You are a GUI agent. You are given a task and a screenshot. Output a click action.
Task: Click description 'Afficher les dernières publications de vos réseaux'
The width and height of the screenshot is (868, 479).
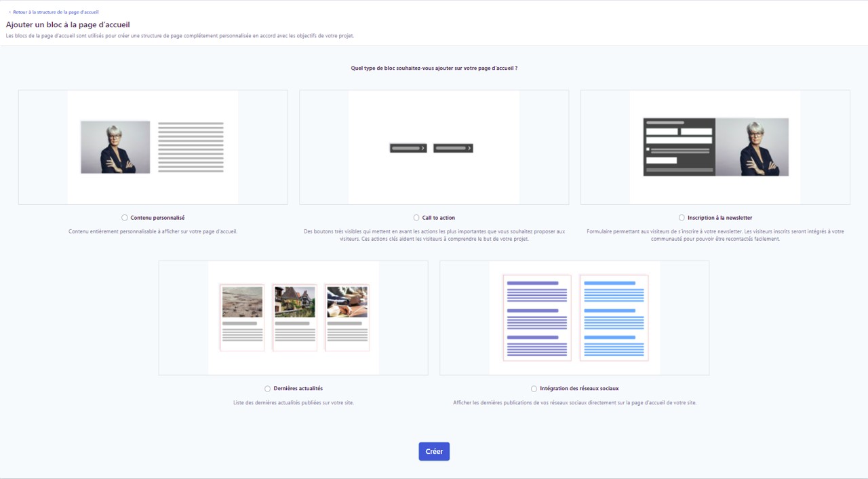pos(574,402)
